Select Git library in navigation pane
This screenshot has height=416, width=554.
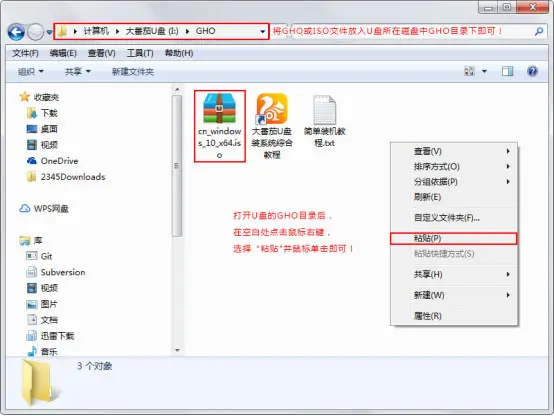coord(46,256)
